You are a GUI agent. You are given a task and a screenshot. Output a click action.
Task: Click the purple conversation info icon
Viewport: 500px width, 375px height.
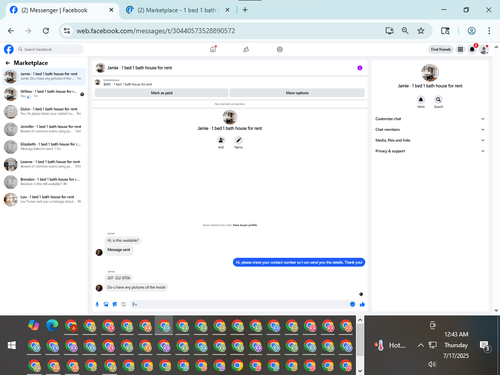coord(360,68)
